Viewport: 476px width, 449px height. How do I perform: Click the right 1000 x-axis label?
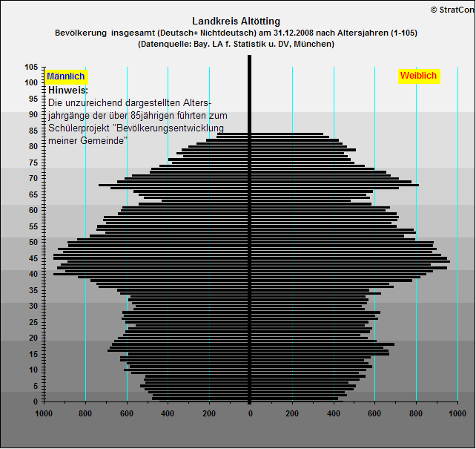[x=457, y=413]
